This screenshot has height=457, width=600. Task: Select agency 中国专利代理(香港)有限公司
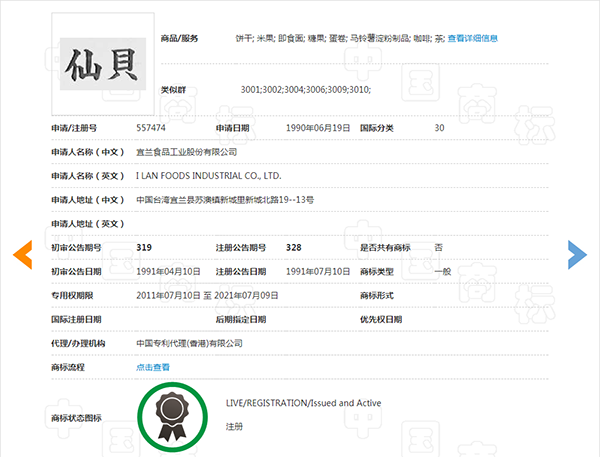coord(189,343)
